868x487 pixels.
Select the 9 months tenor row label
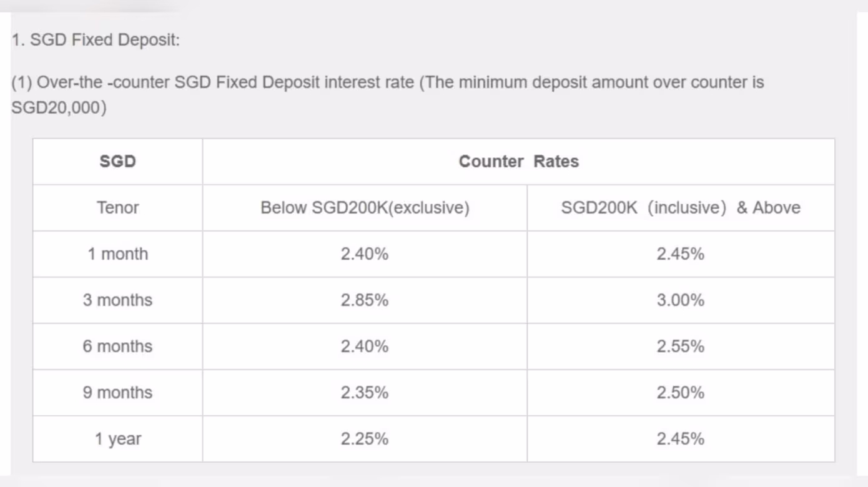[x=117, y=393]
